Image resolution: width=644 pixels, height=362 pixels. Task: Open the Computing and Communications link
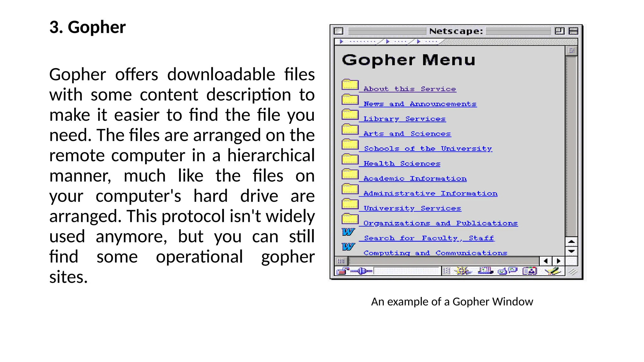(436, 253)
